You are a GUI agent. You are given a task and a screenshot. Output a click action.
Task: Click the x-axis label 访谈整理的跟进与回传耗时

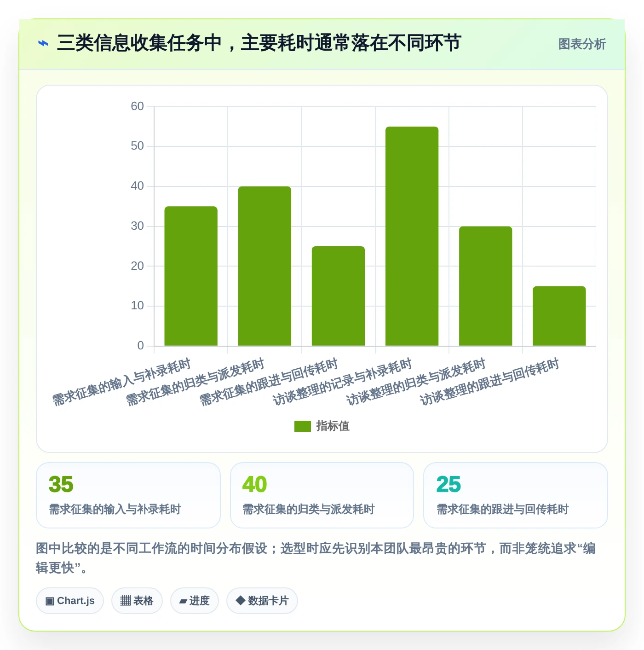click(x=489, y=382)
